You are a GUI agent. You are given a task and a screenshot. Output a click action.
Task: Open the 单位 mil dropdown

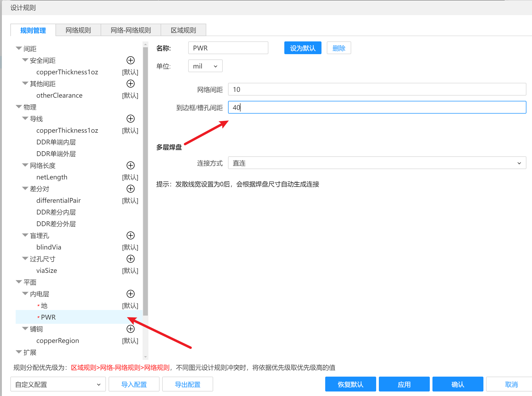click(x=205, y=66)
